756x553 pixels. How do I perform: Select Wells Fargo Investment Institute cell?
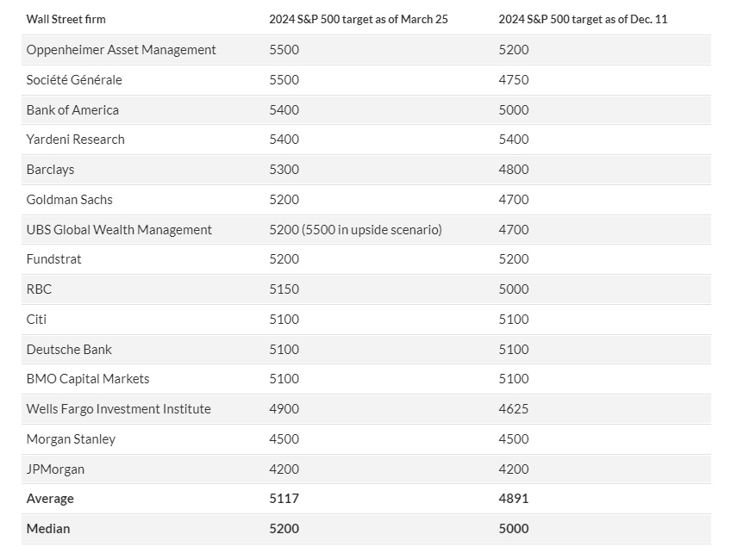click(x=118, y=409)
